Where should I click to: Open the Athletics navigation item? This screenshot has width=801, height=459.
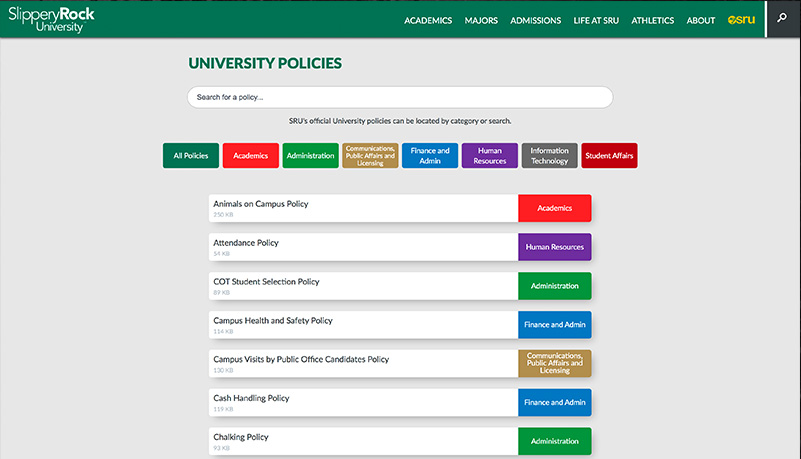(652, 20)
